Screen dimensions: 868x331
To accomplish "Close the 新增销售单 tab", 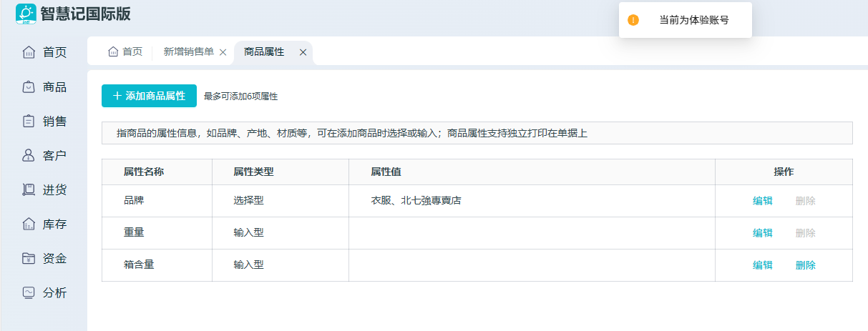I will click(x=223, y=52).
